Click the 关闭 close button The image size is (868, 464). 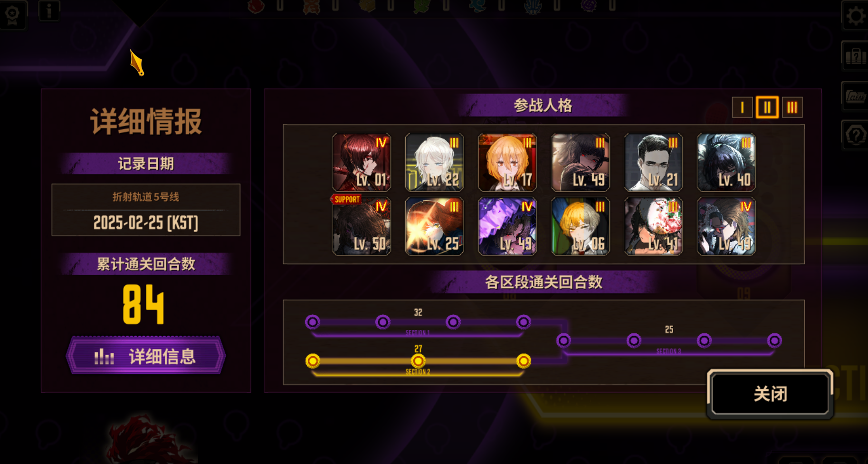pyautogui.click(x=770, y=394)
